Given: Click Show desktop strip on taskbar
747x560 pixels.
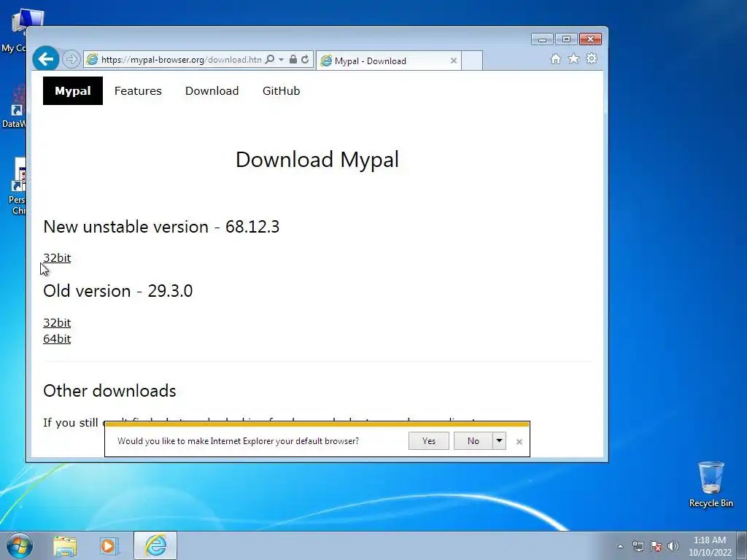Looking at the screenshot, I should pyautogui.click(x=742, y=545).
